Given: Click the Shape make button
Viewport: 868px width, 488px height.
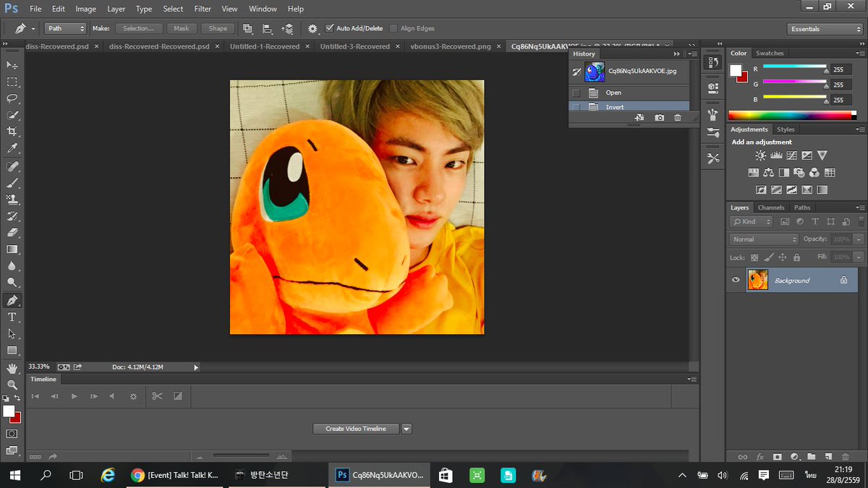Looking at the screenshot, I should coord(218,29).
